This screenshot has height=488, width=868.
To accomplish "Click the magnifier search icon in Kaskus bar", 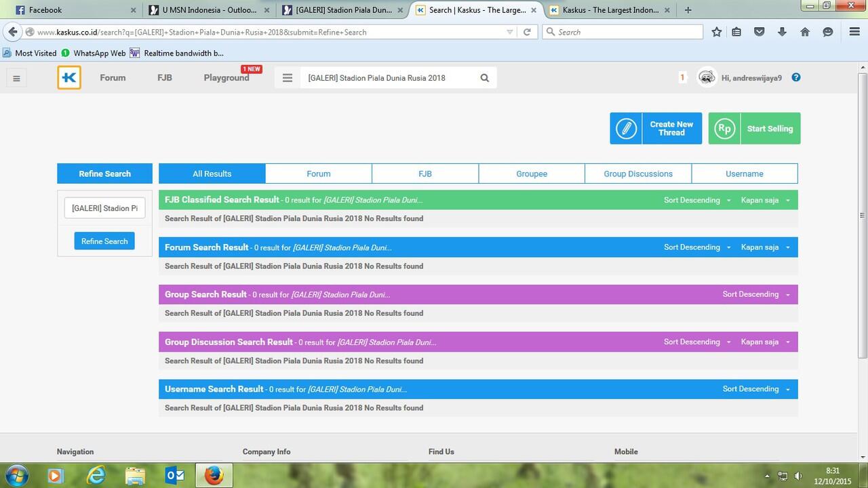I will pos(485,78).
